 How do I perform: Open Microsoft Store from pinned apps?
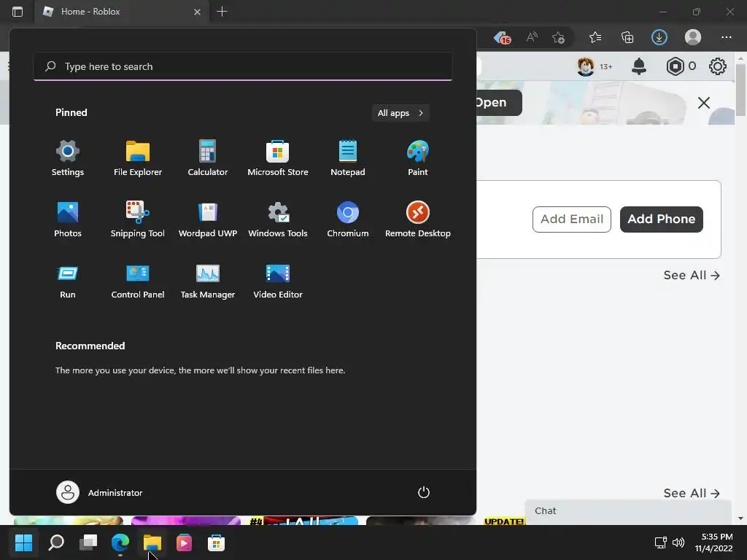click(278, 158)
